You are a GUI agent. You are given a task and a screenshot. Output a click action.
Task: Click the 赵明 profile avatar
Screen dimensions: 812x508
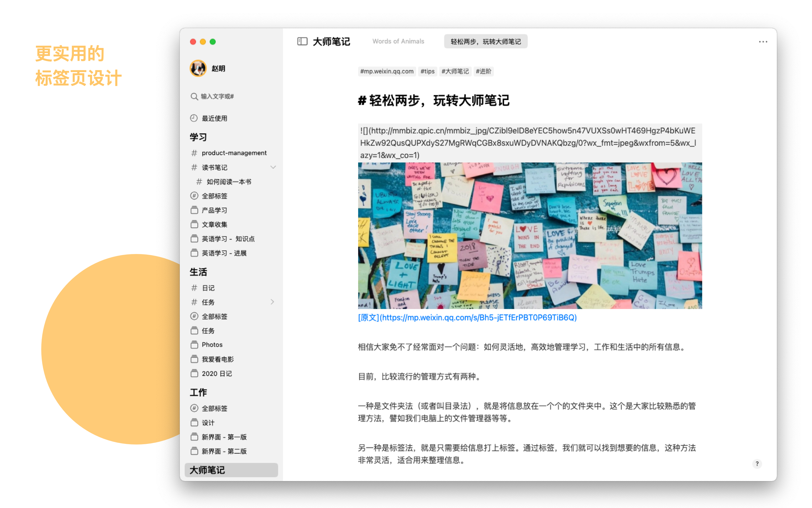tap(198, 68)
